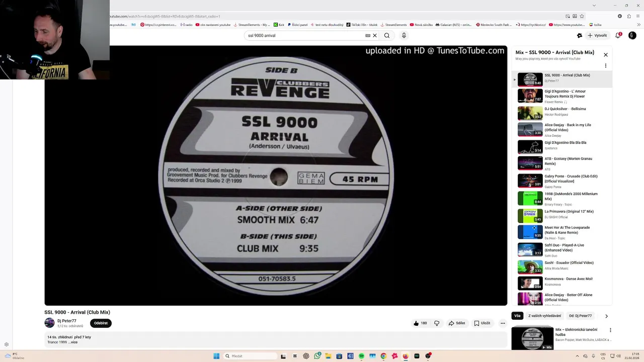Dislike the video with thumbs down

pos(437,323)
